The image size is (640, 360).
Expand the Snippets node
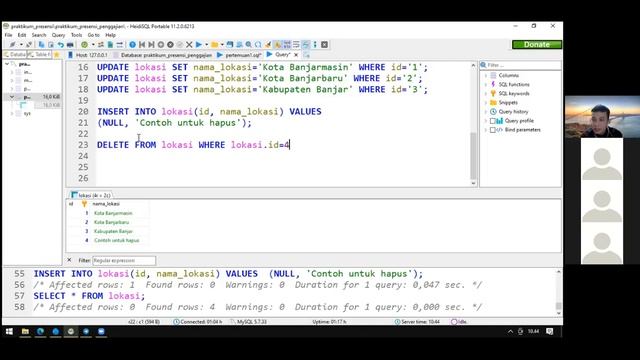(486, 102)
